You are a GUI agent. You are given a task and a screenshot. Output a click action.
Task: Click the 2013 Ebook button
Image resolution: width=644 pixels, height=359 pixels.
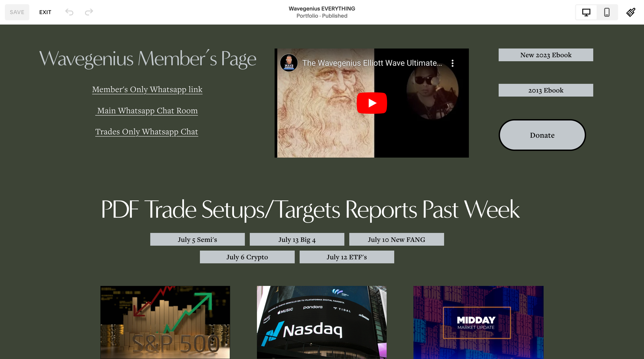(x=546, y=90)
